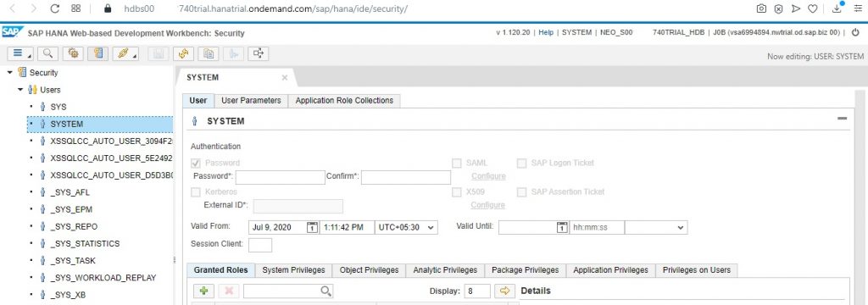This screenshot has height=305, width=868.
Task: Open the Valid From calendar picker
Action: click(312, 227)
